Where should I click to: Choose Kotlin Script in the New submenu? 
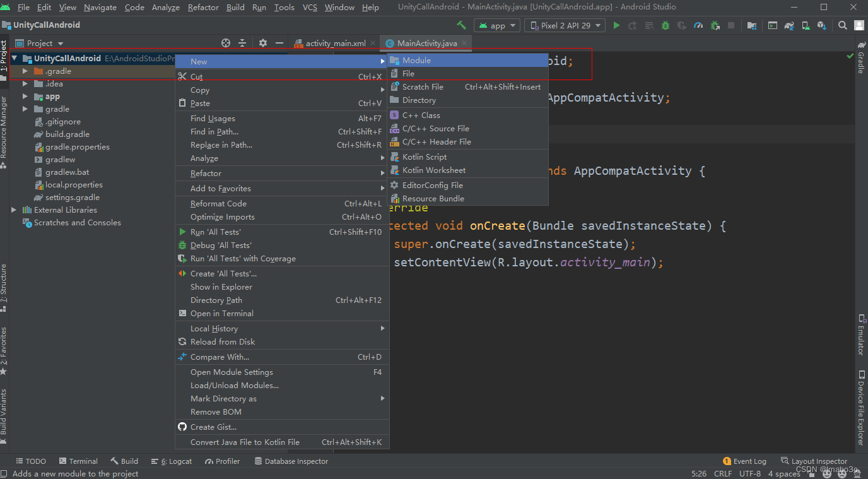(x=467, y=157)
